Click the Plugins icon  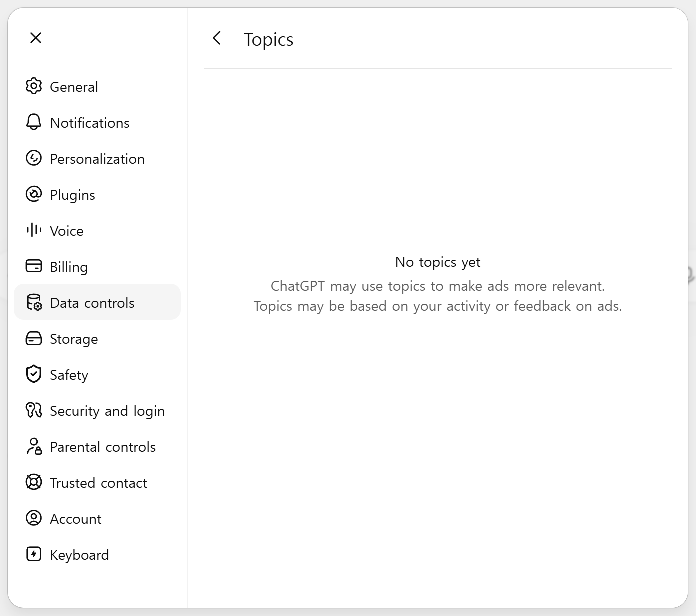click(x=34, y=194)
